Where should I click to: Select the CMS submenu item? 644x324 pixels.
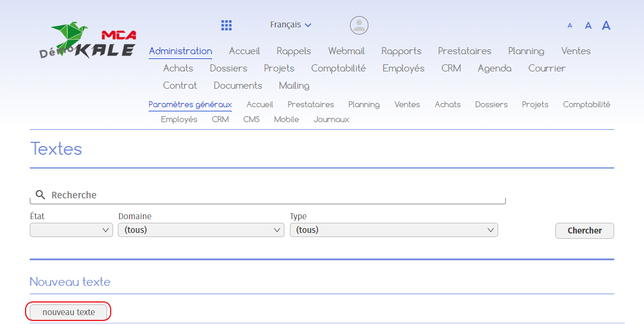[x=251, y=120]
